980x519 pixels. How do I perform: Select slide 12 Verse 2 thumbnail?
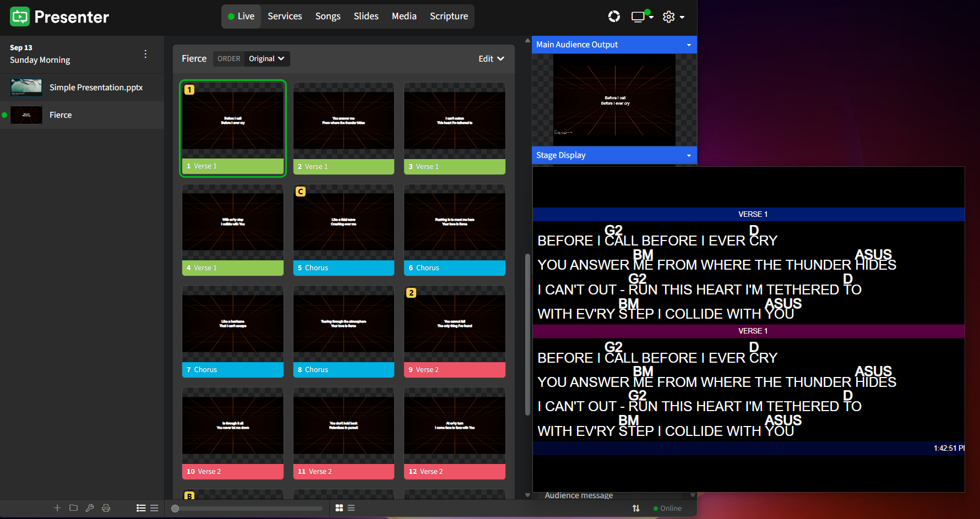point(455,434)
